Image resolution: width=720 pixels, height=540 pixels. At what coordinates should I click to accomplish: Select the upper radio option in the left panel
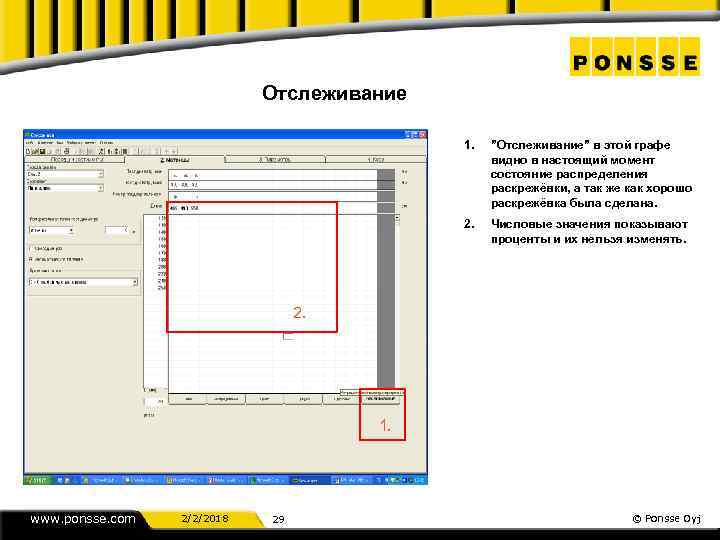(x=32, y=248)
